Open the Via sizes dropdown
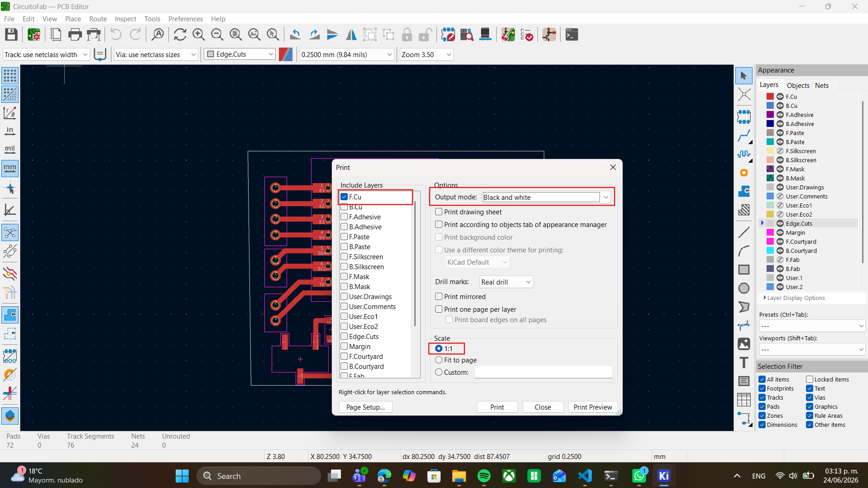Image resolution: width=868 pixels, height=488 pixels. click(x=156, y=54)
